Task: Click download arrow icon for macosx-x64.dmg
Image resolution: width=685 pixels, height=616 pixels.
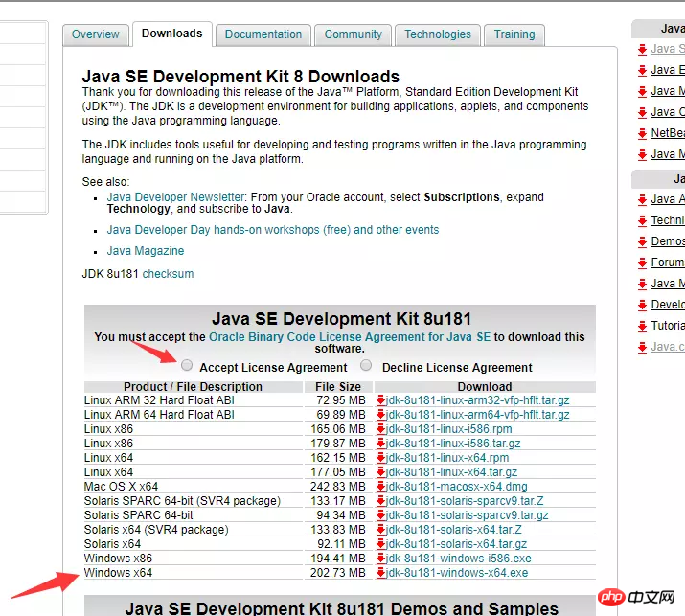Action: point(380,487)
